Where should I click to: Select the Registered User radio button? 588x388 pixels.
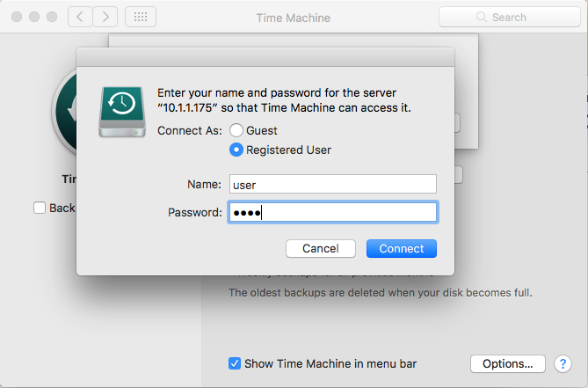[x=236, y=150]
